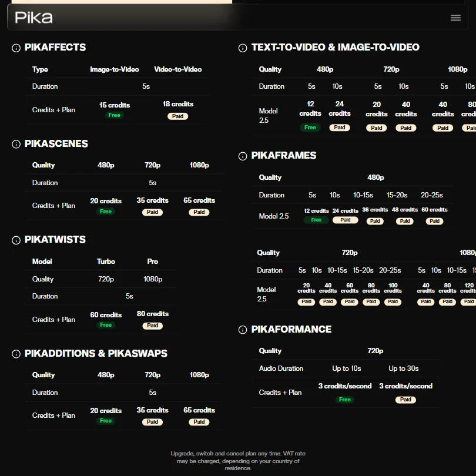Click 10-15s duration in Pikaframes 480p

tap(363, 195)
